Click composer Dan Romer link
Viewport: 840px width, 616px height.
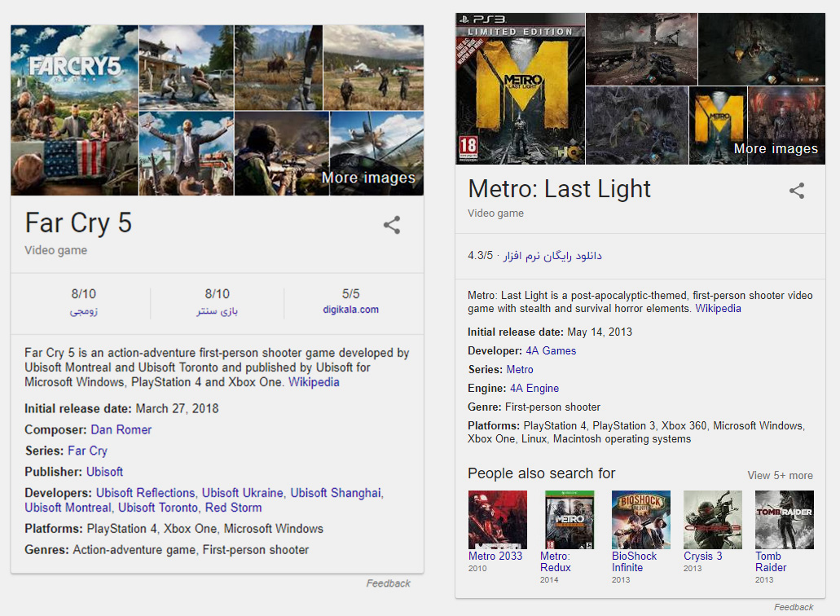(x=121, y=429)
